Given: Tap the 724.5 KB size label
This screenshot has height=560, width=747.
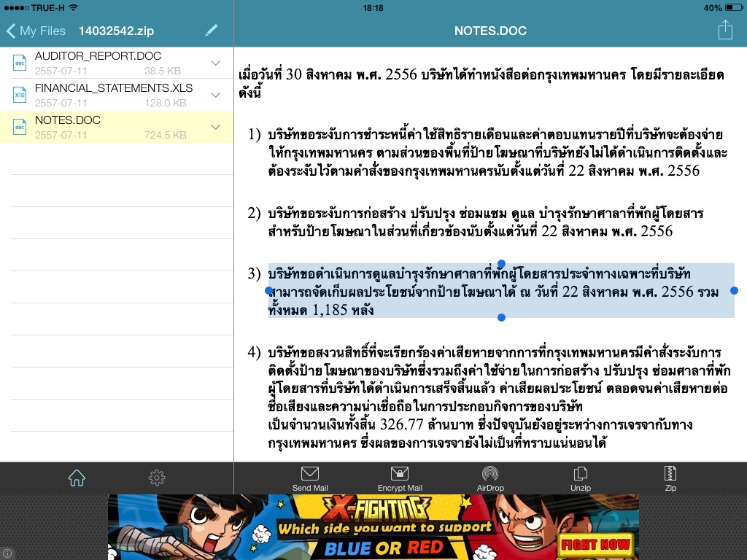Looking at the screenshot, I should coord(166,135).
